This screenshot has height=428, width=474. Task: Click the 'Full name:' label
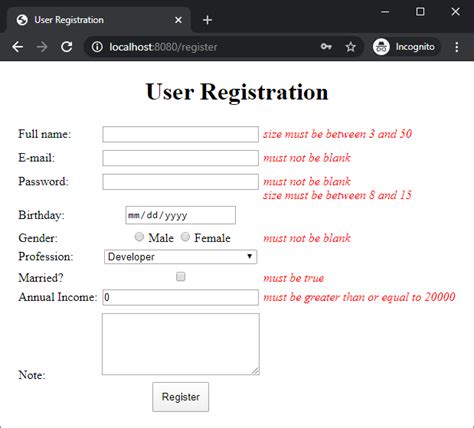point(45,134)
